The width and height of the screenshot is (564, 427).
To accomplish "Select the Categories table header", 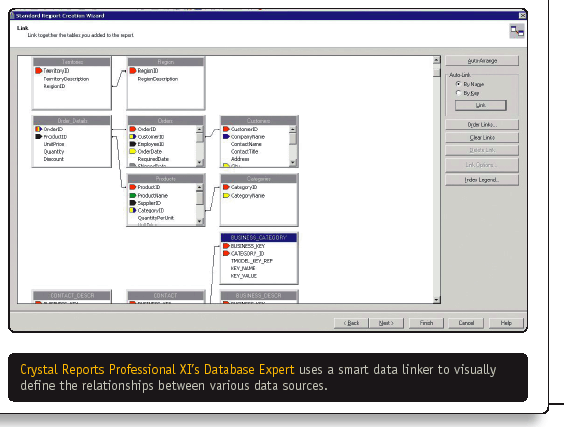I will click(259, 179).
